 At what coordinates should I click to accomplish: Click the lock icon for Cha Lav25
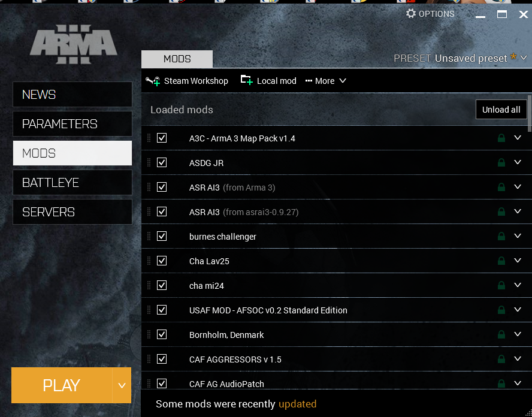pos(501,261)
